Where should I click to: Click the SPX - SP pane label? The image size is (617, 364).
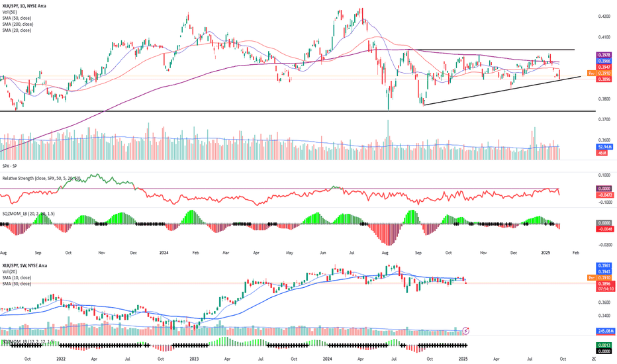tap(9, 167)
